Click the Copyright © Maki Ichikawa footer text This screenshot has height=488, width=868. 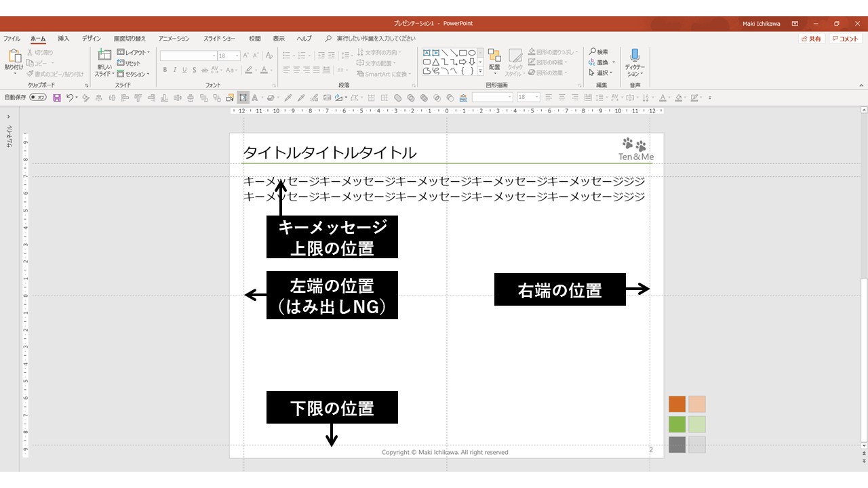point(445,452)
